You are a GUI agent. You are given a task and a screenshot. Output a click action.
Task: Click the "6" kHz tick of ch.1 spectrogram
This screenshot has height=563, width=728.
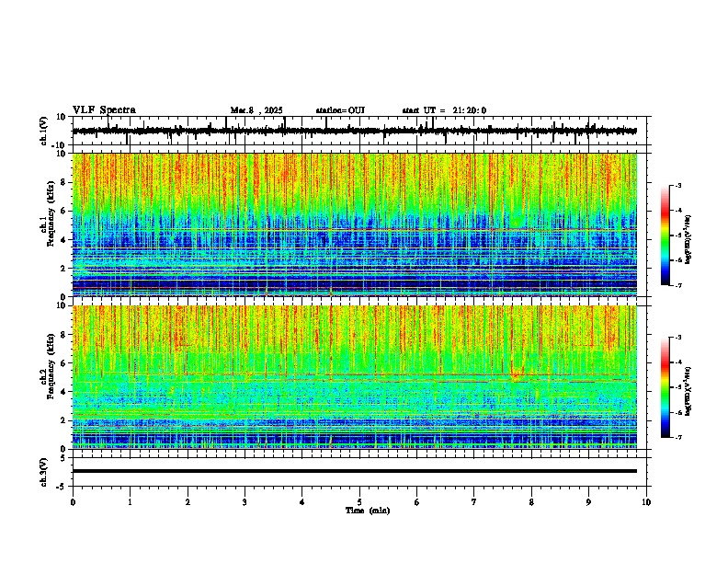click(x=64, y=211)
